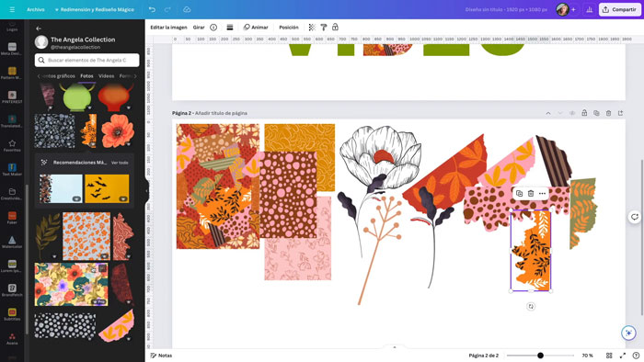Open the Text Maker sidebar app

pos(12,169)
